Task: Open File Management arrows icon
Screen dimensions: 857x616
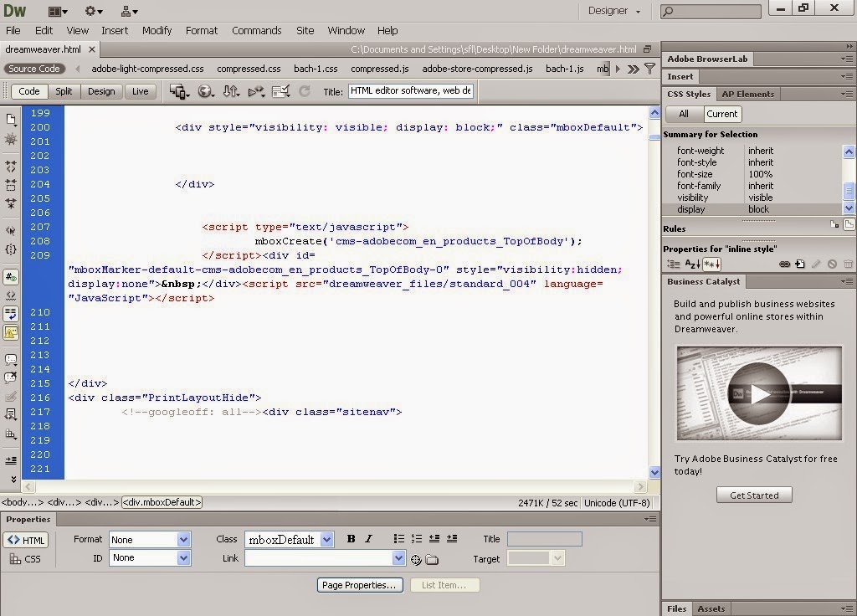Action: point(231,91)
